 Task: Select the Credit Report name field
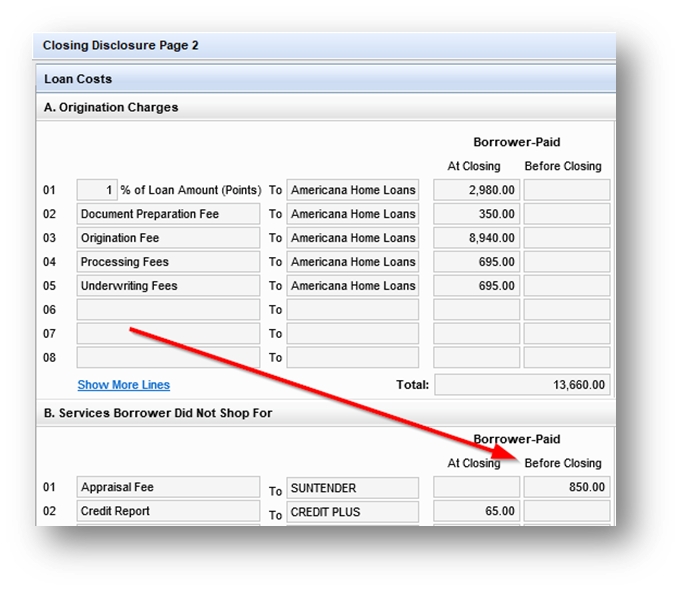[168, 512]
